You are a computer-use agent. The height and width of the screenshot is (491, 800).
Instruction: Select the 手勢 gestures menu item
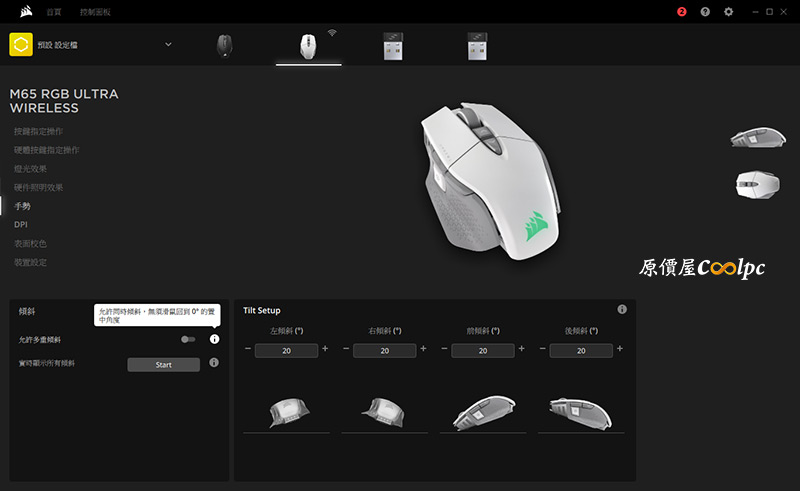[x=22, y=206]
